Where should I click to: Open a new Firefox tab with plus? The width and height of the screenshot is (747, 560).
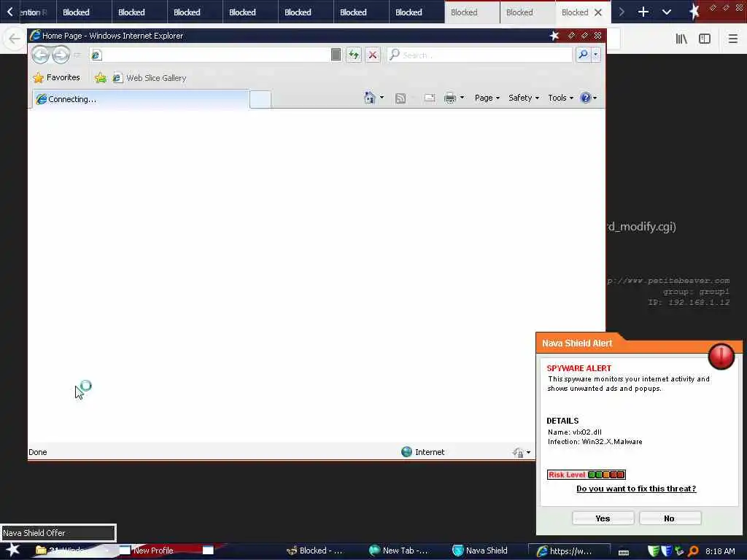(x=643, y=12)
